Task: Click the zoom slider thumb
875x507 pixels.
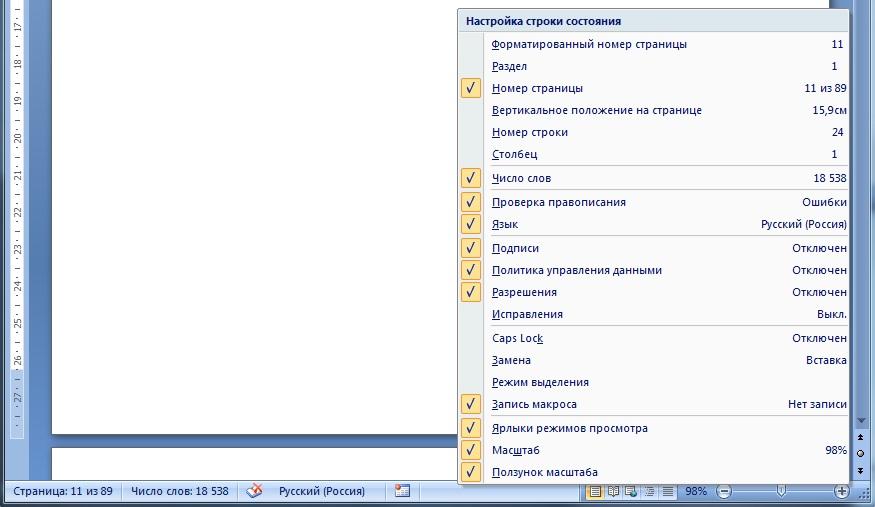Action: [781, 491]
